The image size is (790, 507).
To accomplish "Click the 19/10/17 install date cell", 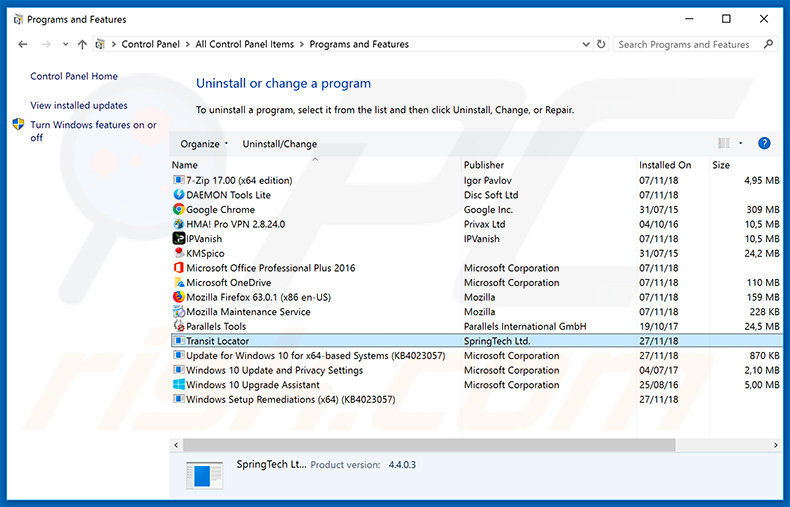I will 659,327.
